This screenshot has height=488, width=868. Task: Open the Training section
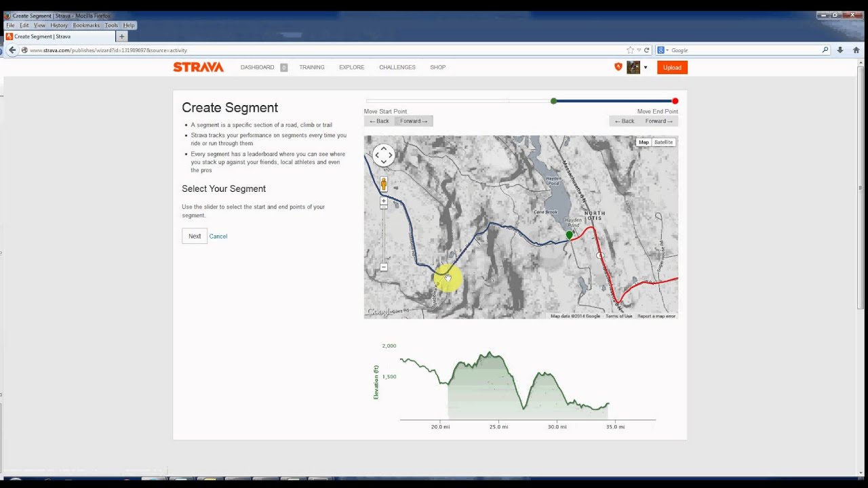[312, 67]
